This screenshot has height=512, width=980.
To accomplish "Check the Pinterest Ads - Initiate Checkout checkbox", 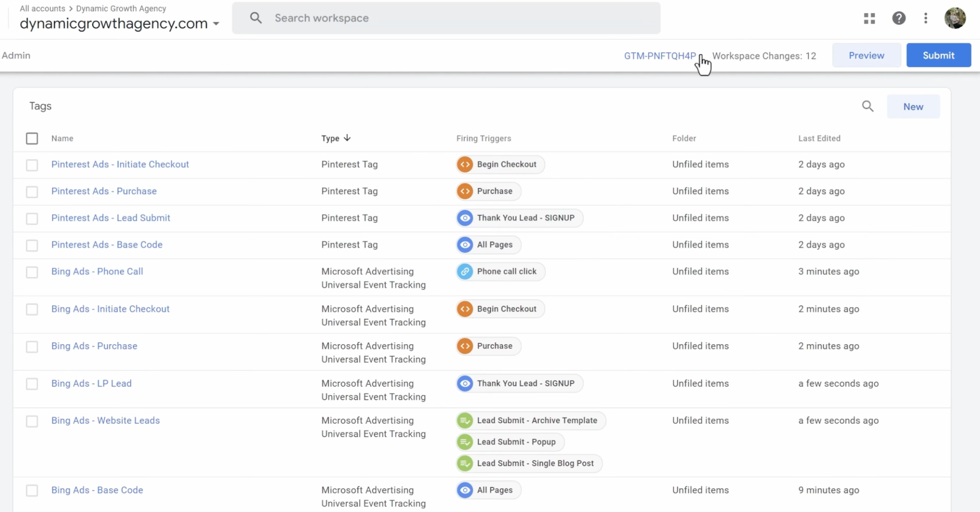I will pos(32,165).
